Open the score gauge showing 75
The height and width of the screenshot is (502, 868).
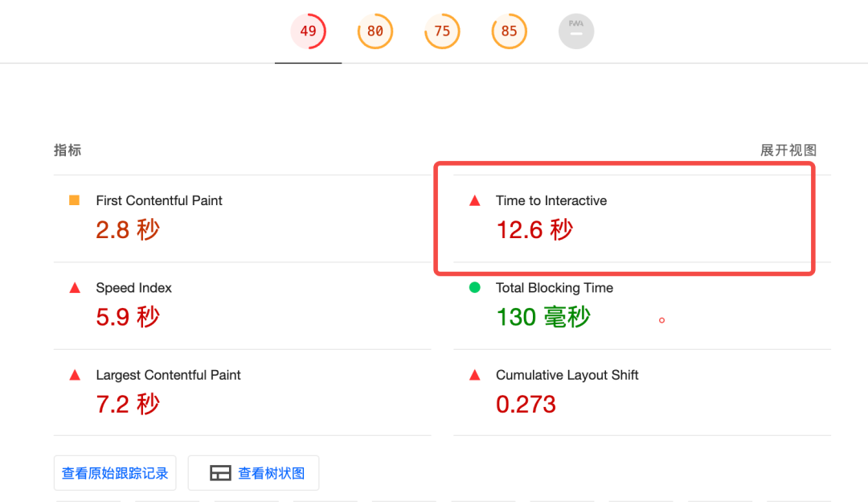tap(442, 32)
